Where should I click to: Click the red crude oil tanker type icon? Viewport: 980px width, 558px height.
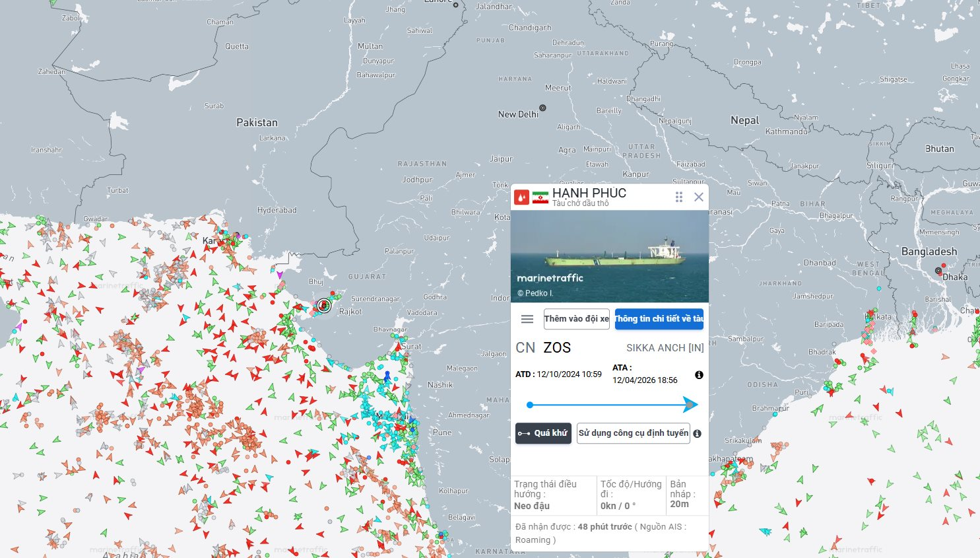pyautogui.click(x=522, y=196)
